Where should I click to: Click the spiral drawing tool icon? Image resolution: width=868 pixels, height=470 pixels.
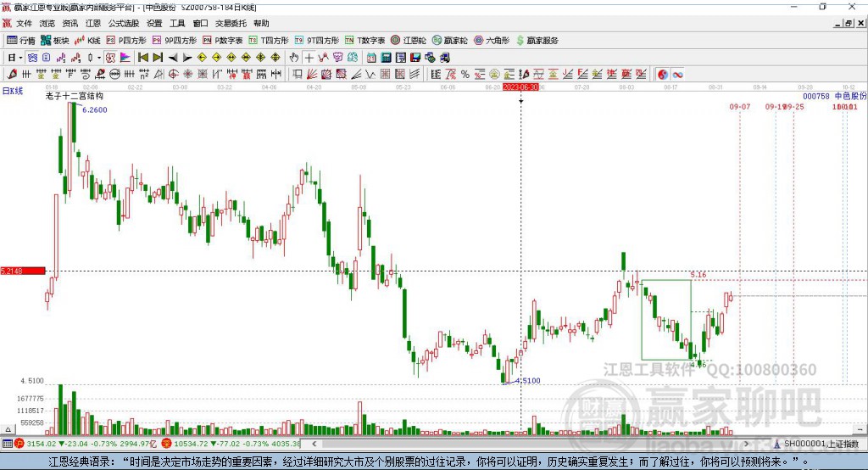click(x=86, y=75)
